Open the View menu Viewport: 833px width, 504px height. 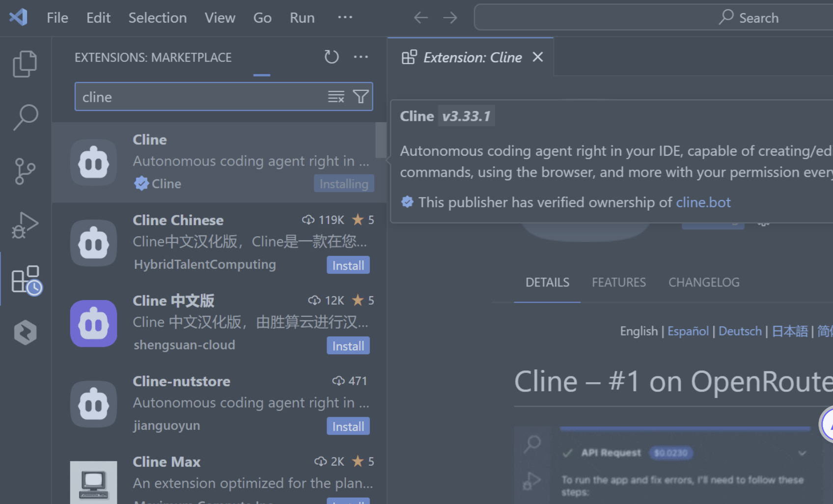pos(220,18)
